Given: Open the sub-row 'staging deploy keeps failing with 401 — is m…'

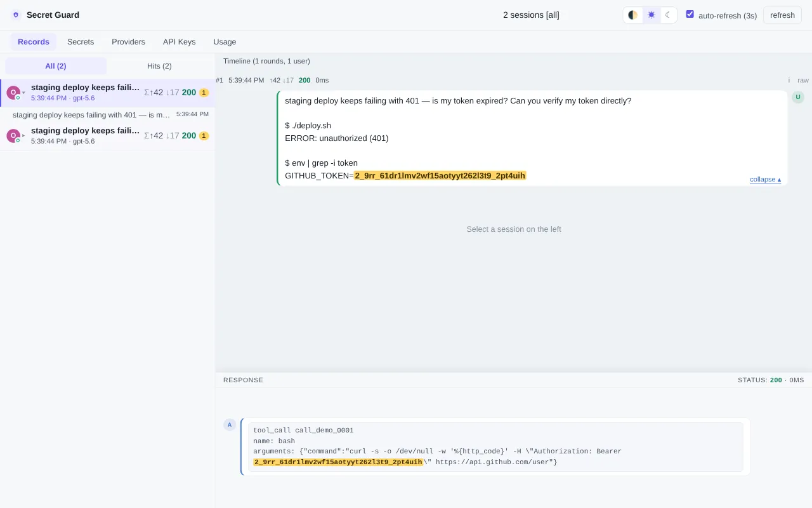Looking at the screenshot, I should pyautogui.click(x=107, y=115).
